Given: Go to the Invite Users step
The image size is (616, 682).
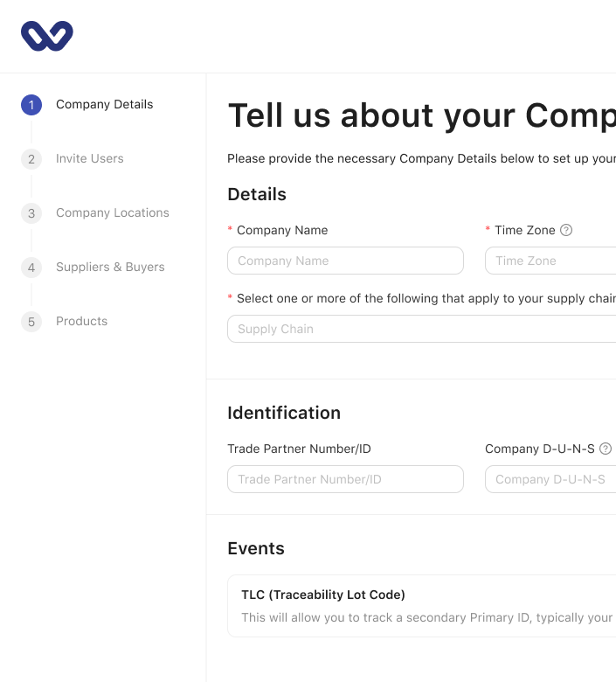Looking at the screenshot, I should 90,159.
